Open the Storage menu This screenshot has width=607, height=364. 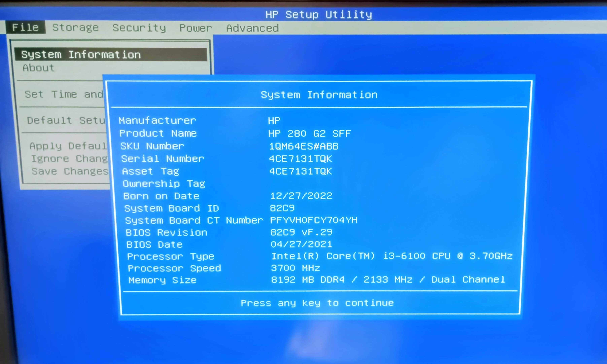(x=76, y=27)
